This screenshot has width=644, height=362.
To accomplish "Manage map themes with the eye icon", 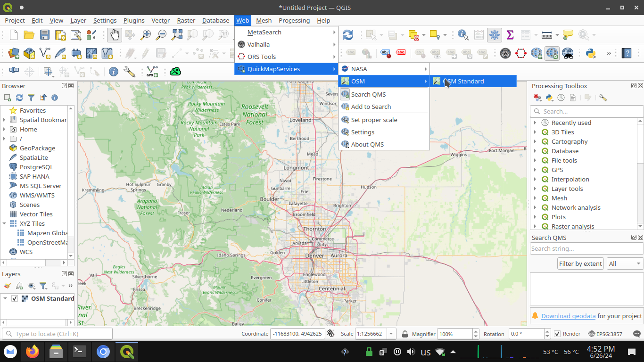I will [x=31, y=286].
